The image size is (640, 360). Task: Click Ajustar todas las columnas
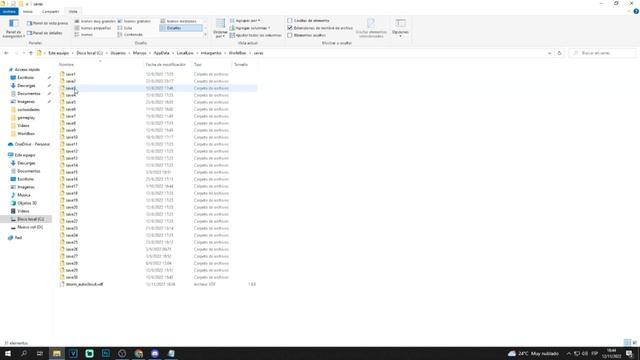256,35
